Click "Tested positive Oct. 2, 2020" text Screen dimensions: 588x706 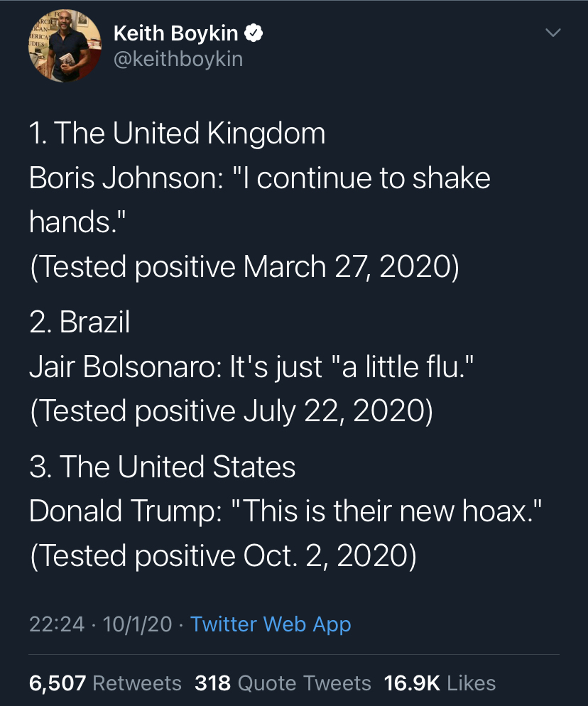223,556
